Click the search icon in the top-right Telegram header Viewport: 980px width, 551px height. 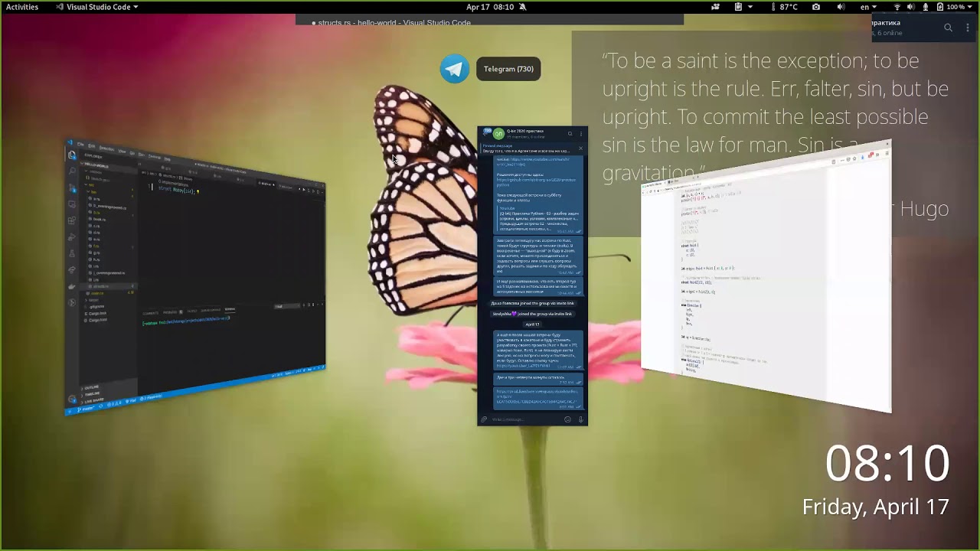(x=948, y=28)
